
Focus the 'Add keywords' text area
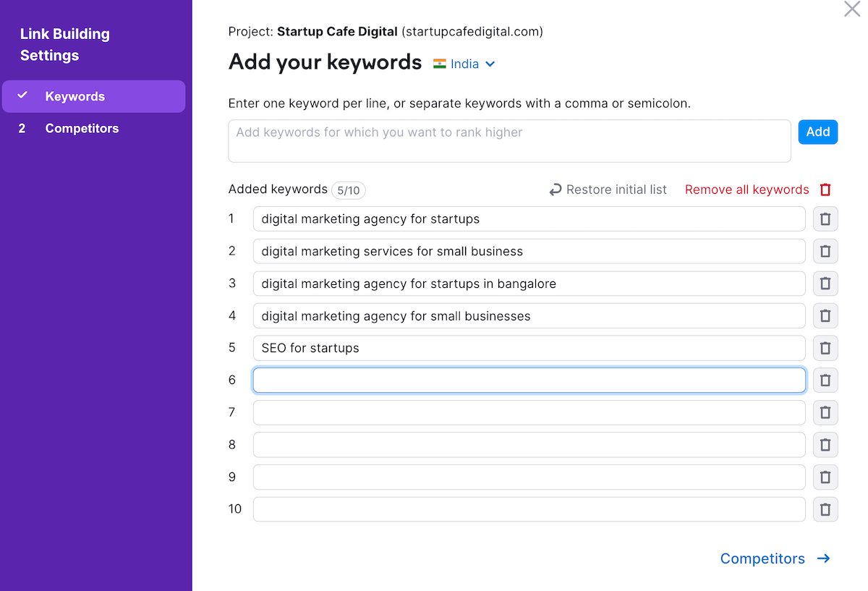pyautogui.click(x=509, y=141)
